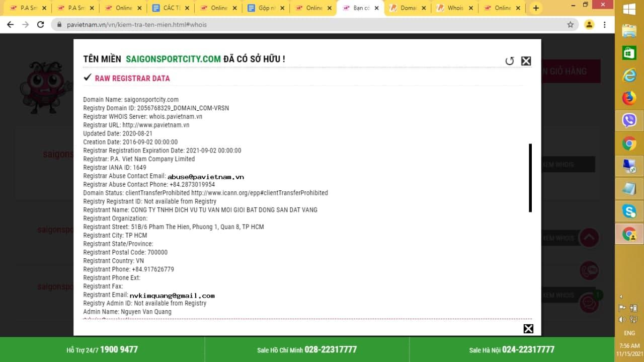Open Skype from the taskbar

point(629,211)
